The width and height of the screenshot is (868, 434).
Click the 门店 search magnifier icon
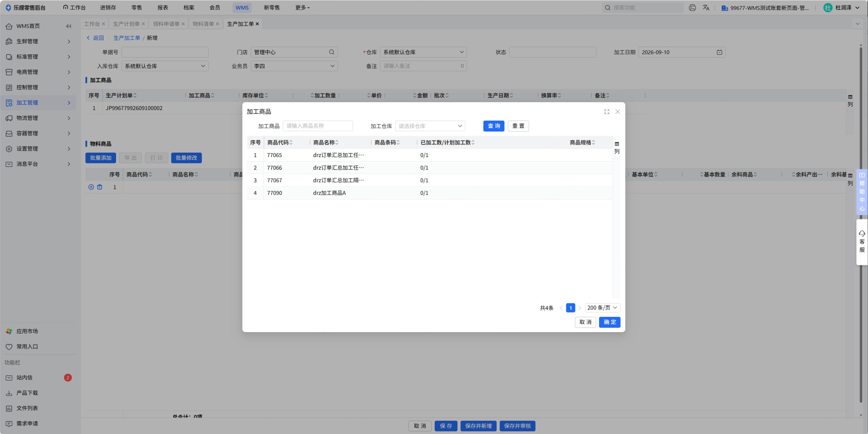[x=332, y=52]
